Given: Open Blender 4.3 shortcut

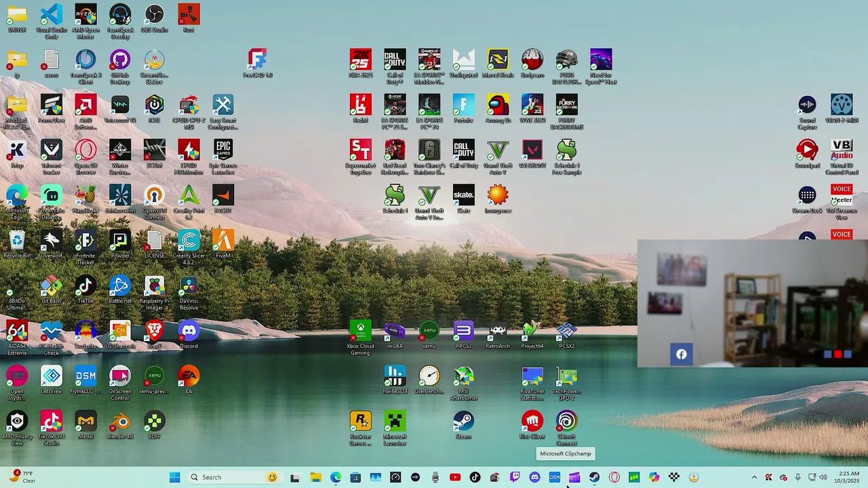Looking at the screenshot, I should coord(120,426).
